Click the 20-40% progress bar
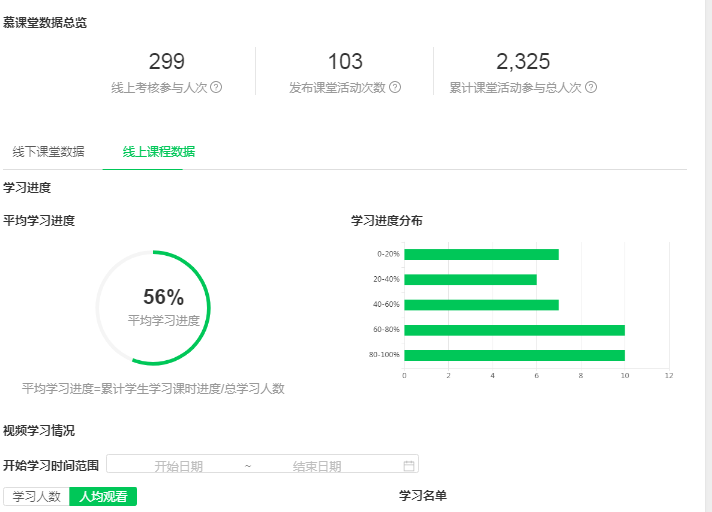 [x=470, y=280]
